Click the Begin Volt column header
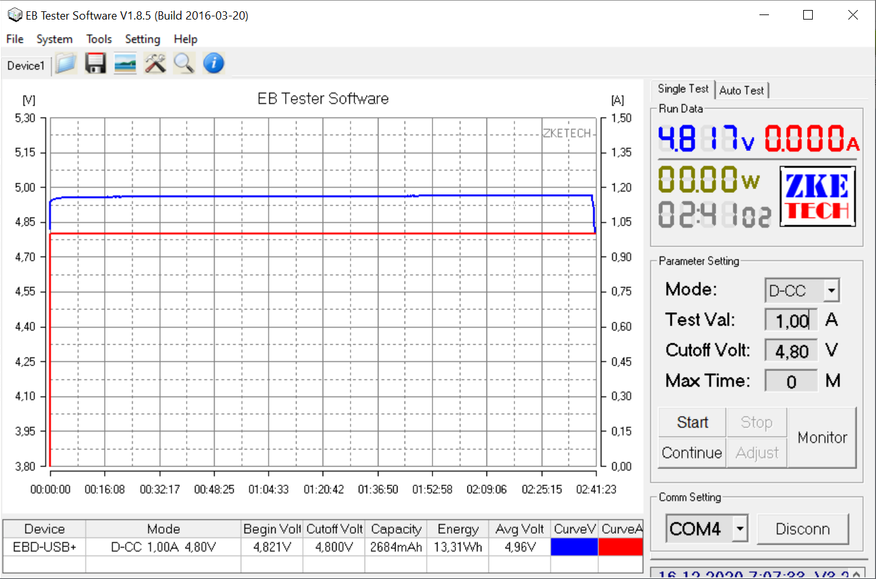The width and height of the screenshot is (876, 579). [272, 529]
